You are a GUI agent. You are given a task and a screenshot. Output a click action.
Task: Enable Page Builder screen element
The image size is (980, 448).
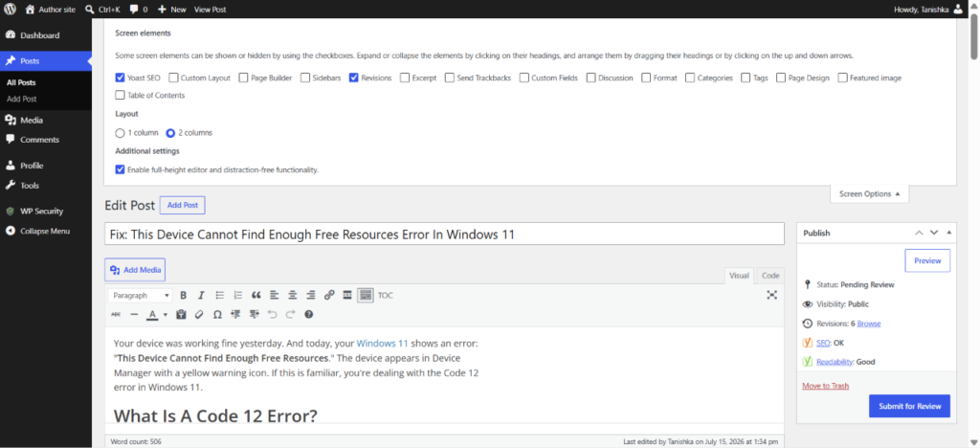click(244, 78)
